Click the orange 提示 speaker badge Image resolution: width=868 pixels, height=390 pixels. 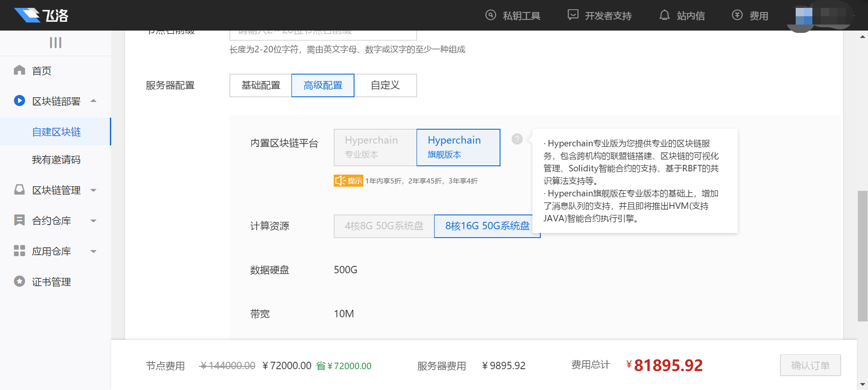pyautogui.click(x=348, y=181)
